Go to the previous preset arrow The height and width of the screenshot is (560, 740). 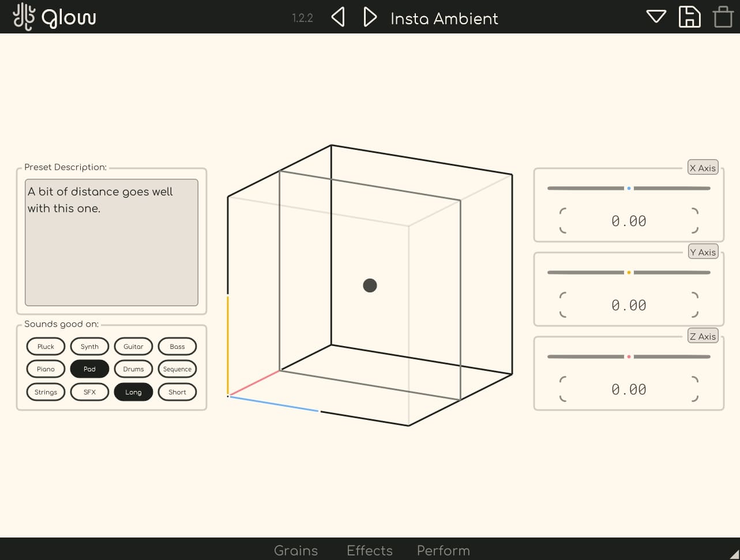[x=337, y=17]
